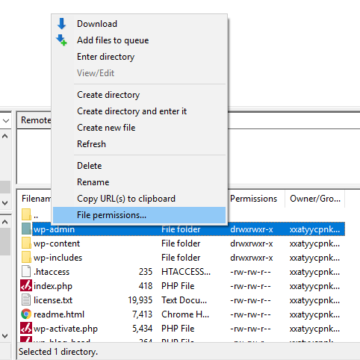Open the local site dropdown arrow left of Remote site
The width and height of the screenshot is (360, 360).
(6, 120)
